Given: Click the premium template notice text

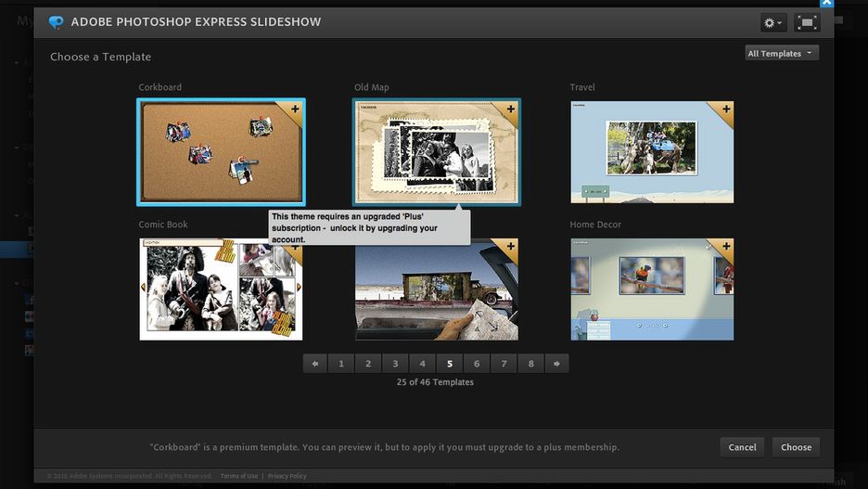Looking at the screenshot, I should [x=385, y=447].
